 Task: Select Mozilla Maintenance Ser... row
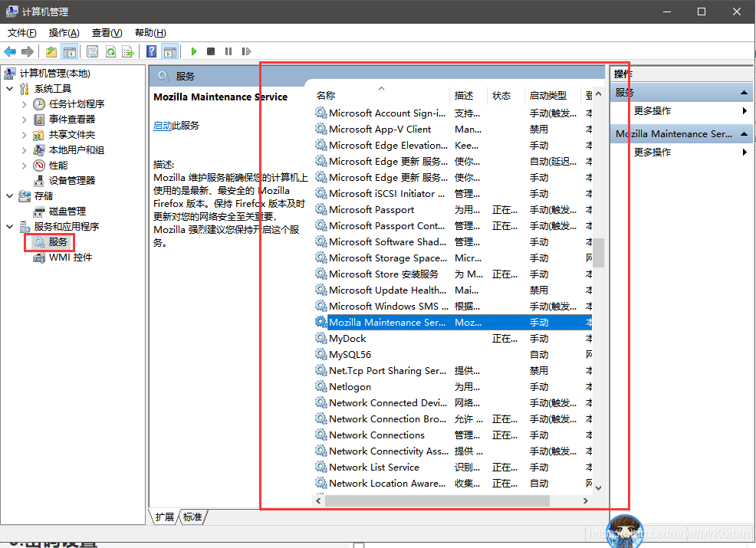pos(453,323)
